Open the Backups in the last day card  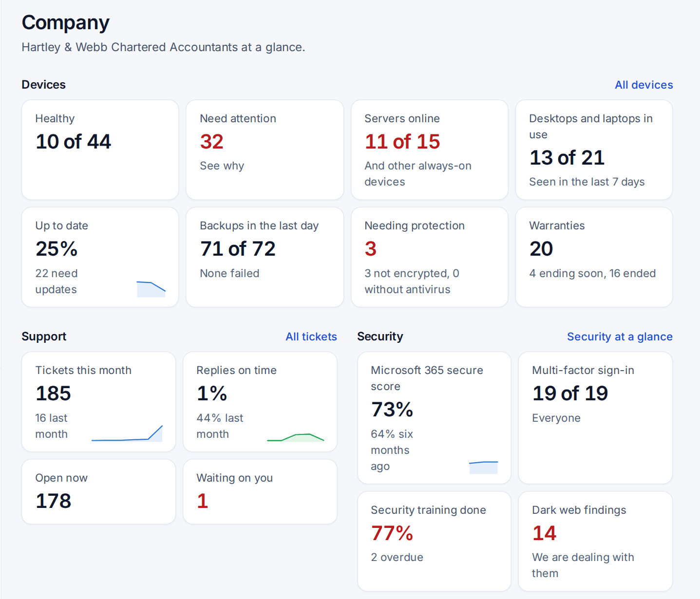[265, 257]
